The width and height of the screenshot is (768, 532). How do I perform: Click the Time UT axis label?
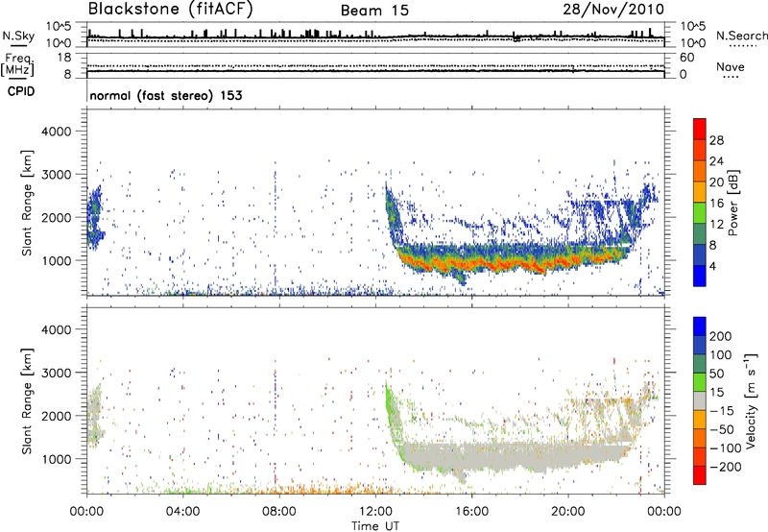[375, 526]
